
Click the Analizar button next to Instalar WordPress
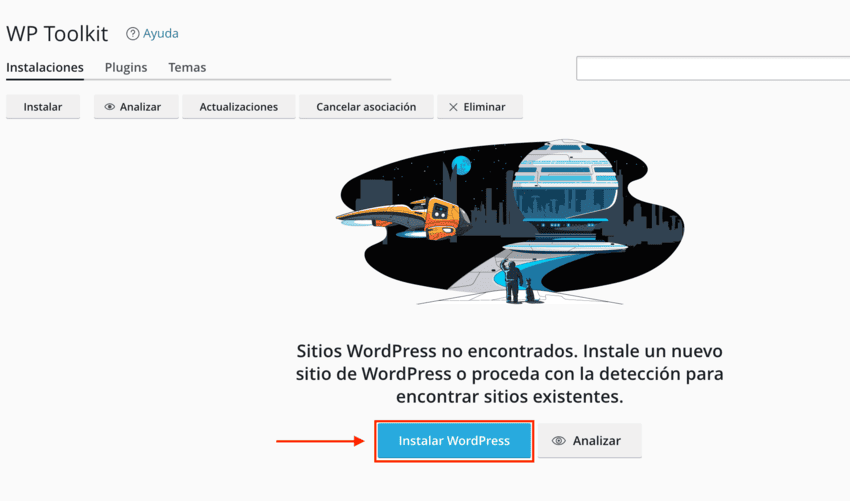[590, 441]
